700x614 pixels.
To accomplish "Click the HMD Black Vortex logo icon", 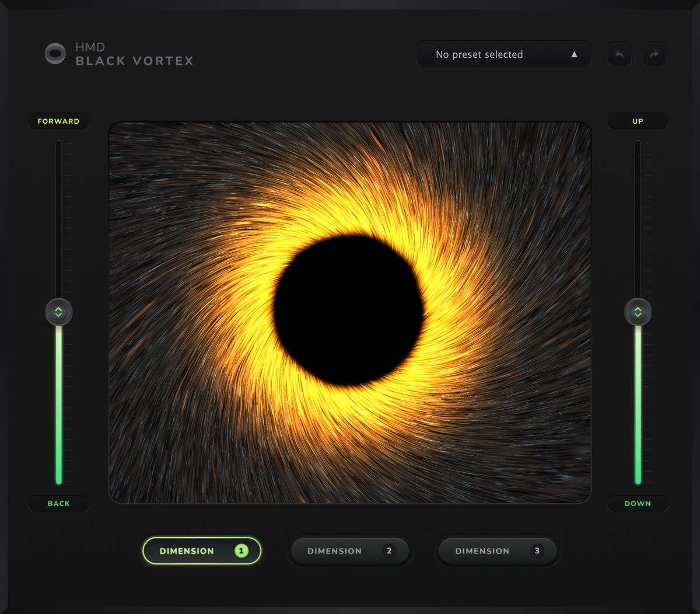I will pyautogui.click(x=55, y=54).
